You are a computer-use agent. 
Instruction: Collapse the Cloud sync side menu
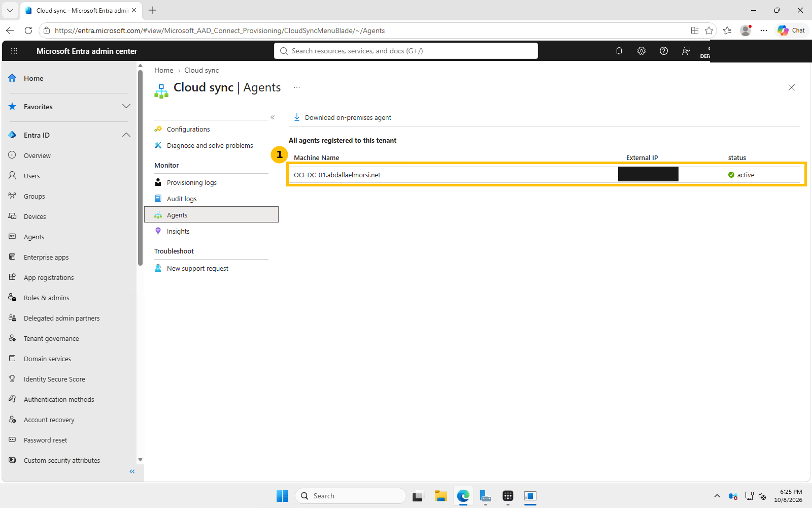point(273,117)
